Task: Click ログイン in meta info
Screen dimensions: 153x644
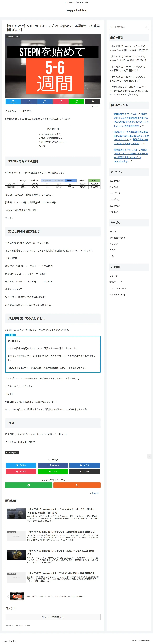Action: click(114, 276)
